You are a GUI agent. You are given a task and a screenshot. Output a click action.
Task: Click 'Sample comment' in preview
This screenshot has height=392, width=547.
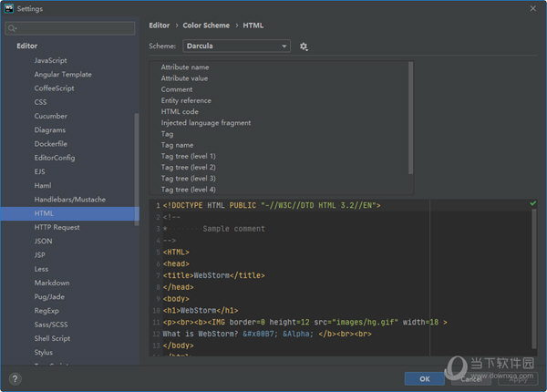[x=233, y=229]
